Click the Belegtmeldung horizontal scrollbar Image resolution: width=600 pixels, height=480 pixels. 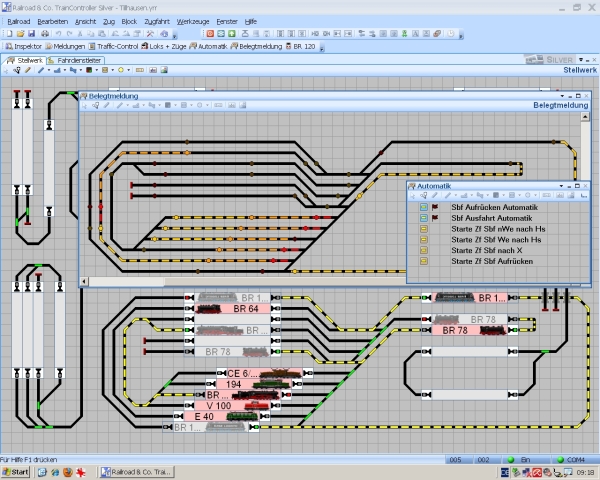coord(250,281)
